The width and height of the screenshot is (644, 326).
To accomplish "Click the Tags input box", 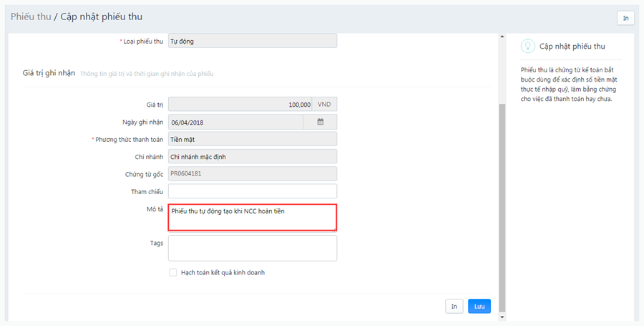I will pyautogui.click(x=253, y=248).
